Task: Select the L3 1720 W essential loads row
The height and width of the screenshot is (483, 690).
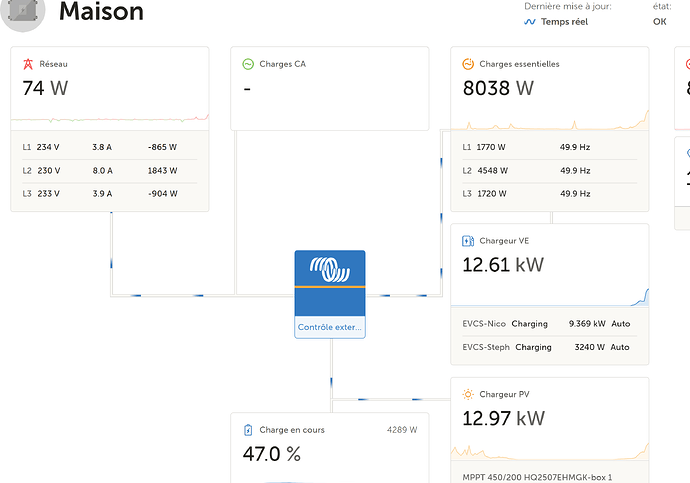Action: [x=550, y=194]
